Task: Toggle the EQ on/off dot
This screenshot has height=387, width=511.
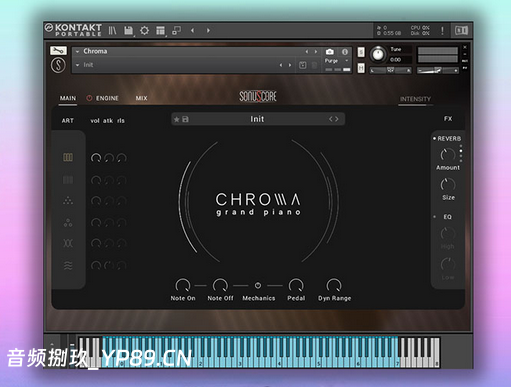Action: pos(434,217)
